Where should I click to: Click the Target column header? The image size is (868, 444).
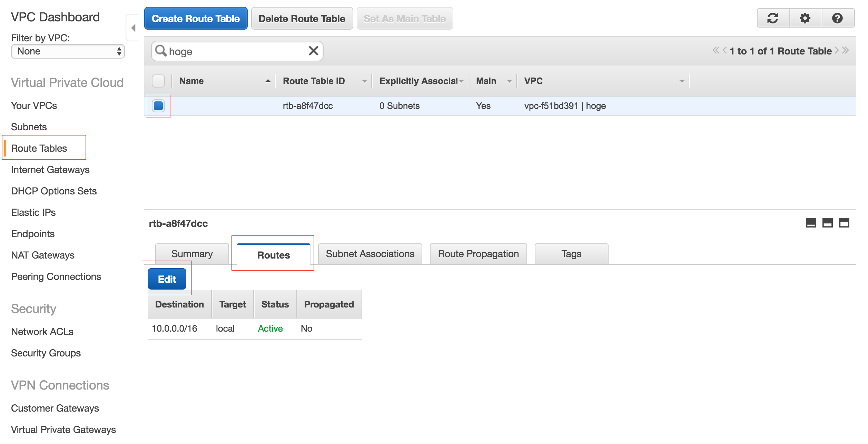point(233,304)
